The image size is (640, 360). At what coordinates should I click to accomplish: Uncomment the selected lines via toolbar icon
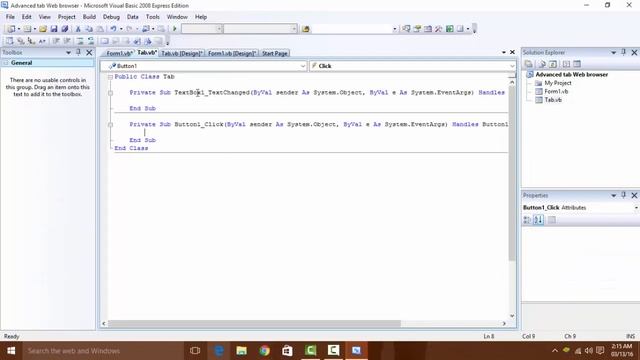coord(91,41)
